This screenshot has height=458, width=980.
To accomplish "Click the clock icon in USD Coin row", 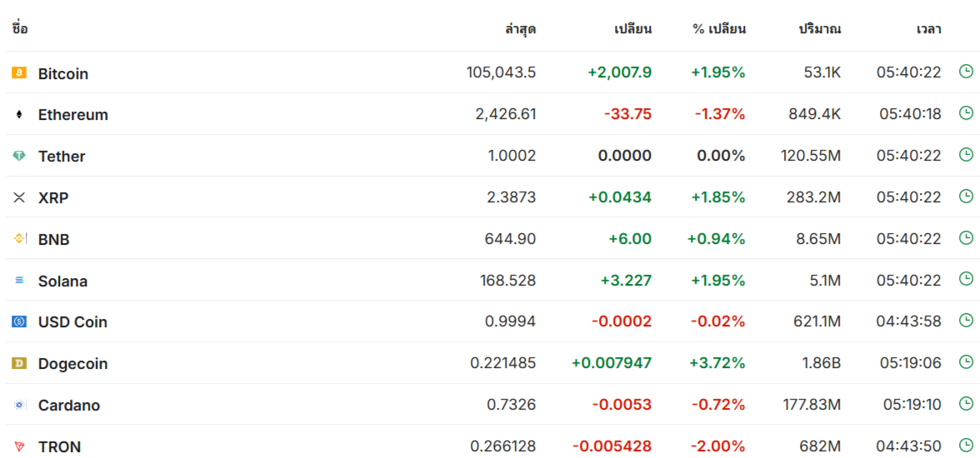I will click(x=966, y=321).
